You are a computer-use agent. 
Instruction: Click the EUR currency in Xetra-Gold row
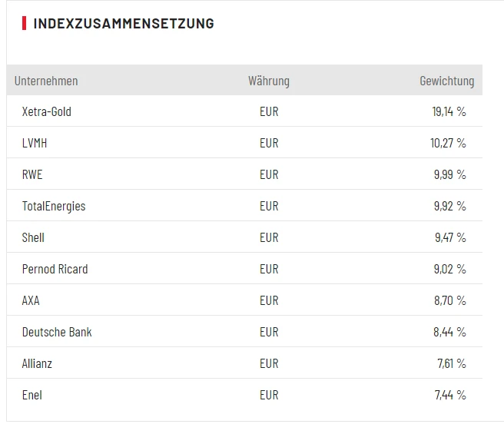click(269, 111)
